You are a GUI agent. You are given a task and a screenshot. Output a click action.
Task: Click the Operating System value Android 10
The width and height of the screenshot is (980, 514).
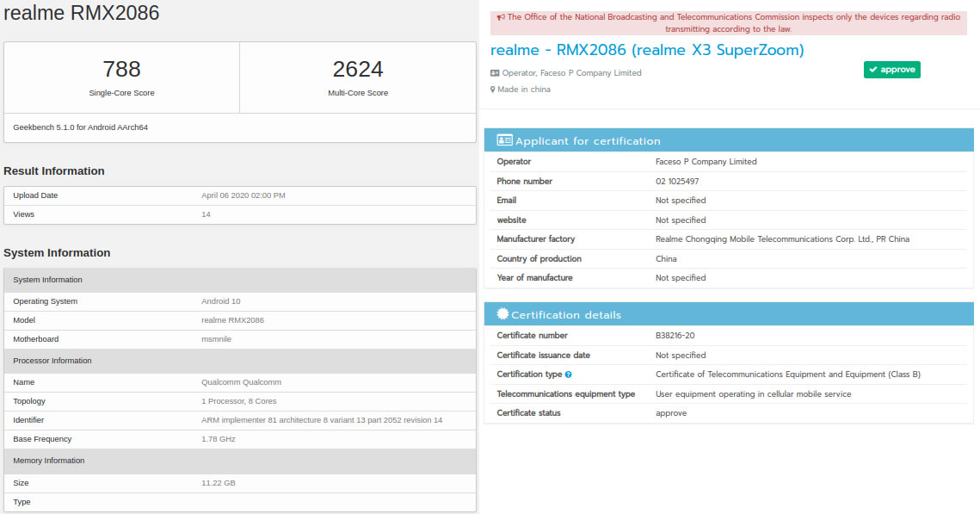tap(220, 300)
